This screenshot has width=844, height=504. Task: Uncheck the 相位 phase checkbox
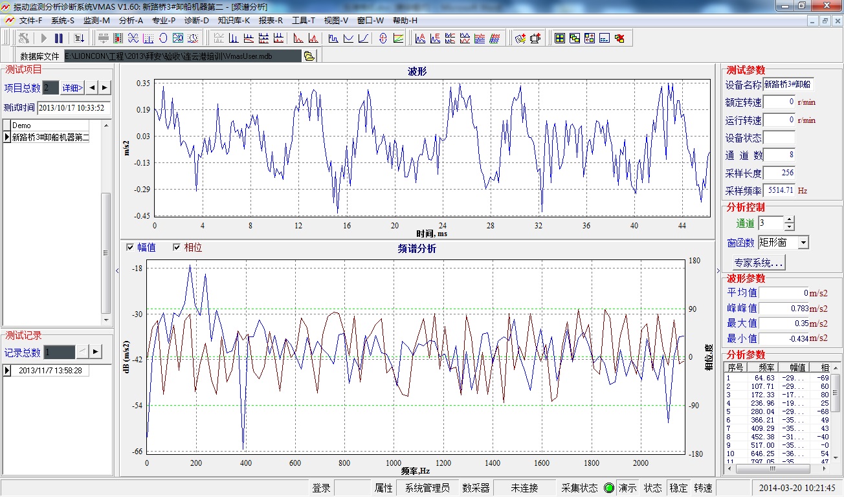click(177, 247)
